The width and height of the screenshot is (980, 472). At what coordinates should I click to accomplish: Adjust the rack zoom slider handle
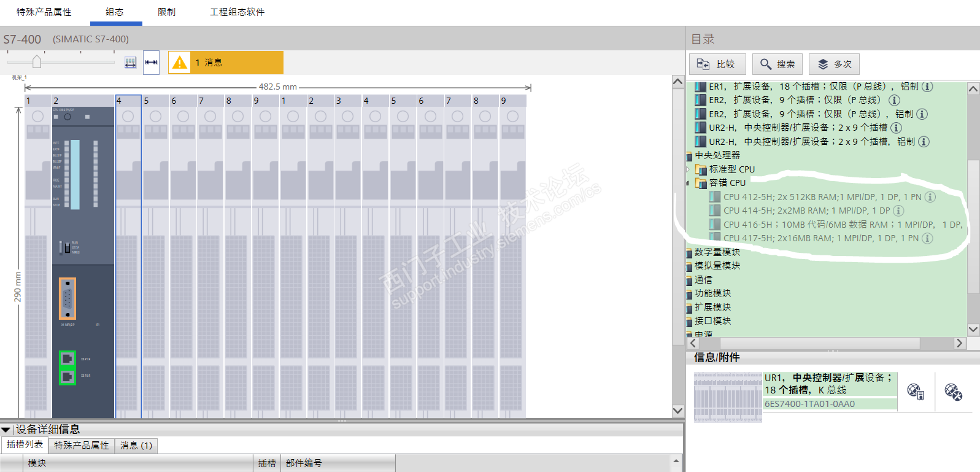[37, 61]
